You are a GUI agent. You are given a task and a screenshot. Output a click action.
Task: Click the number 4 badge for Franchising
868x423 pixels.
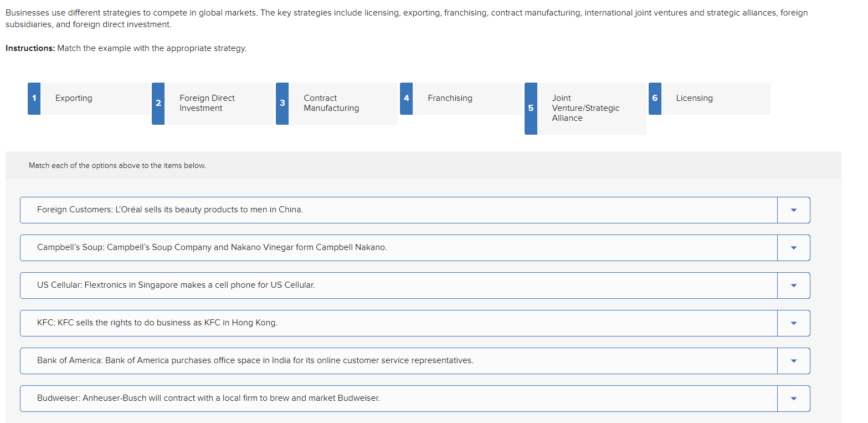(406, 98)
